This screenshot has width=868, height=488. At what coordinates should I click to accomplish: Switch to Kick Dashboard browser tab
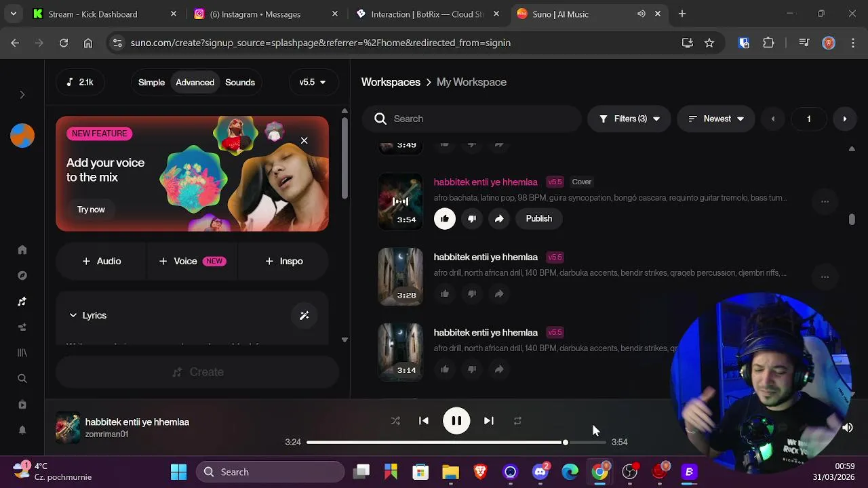[106, 14]
